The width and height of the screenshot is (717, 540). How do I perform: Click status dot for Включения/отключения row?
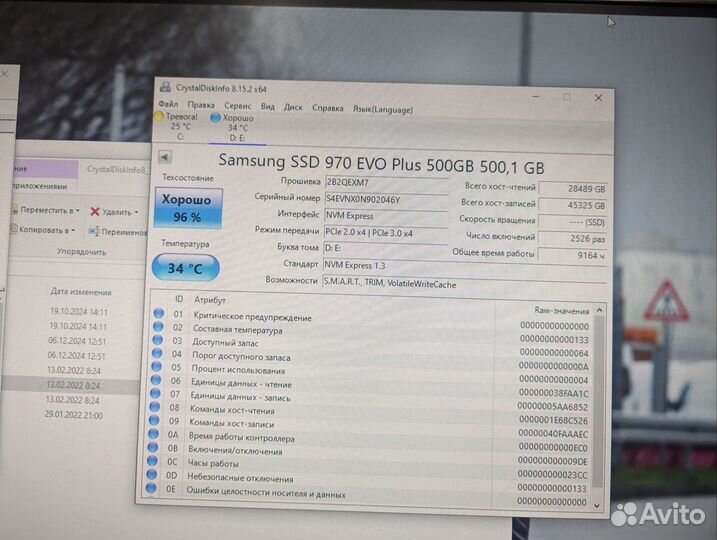coord(153,447)
